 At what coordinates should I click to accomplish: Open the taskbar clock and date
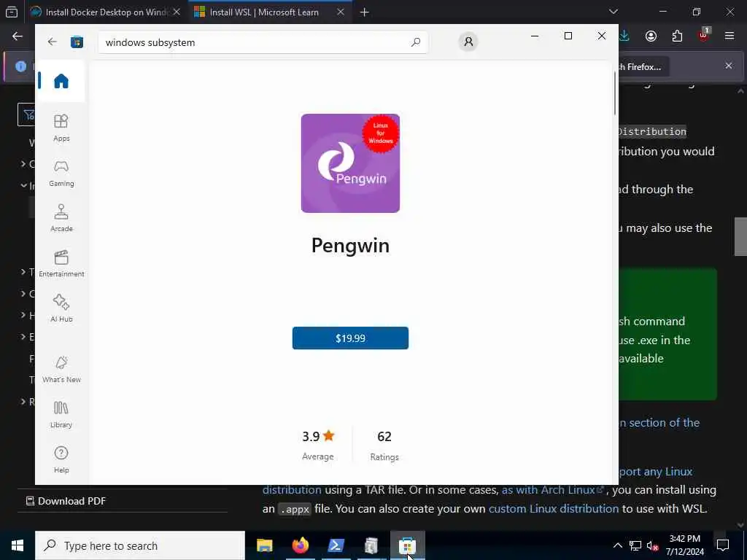(x=684, y=545)
